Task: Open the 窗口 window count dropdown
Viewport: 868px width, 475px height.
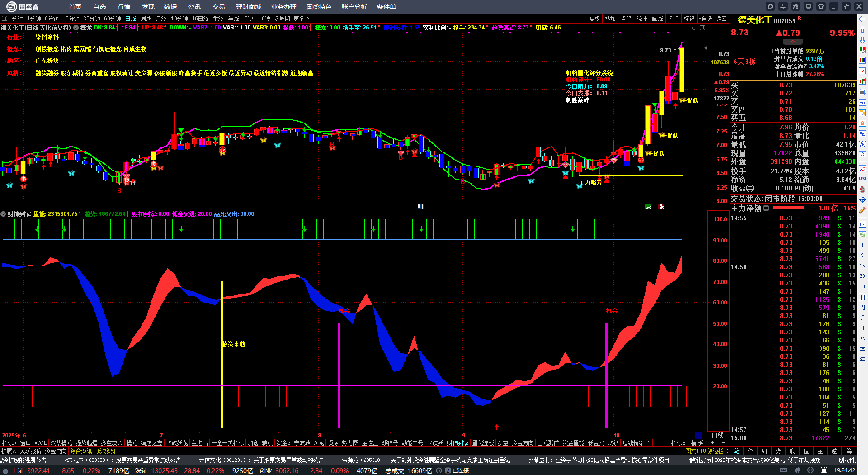Action: click(25, 443)
